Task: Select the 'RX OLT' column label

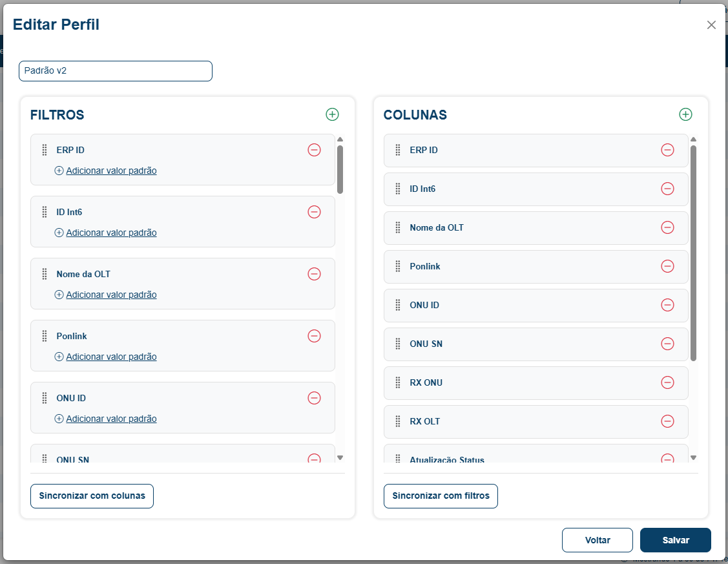Action: point(424,421)
